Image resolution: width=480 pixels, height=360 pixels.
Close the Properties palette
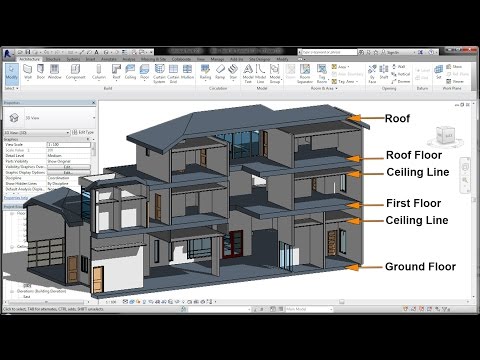94,103
